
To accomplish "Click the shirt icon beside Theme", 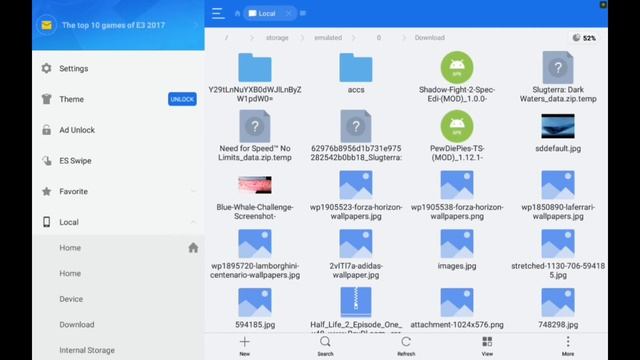I will pos(47,99).
